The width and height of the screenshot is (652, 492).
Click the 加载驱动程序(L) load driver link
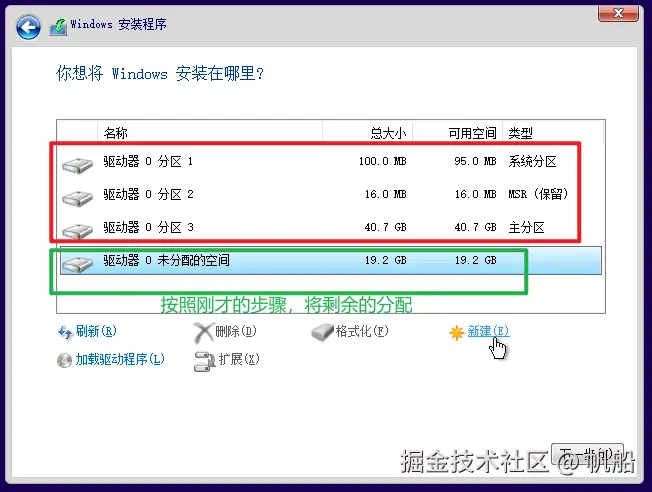[x=120, y=359]
